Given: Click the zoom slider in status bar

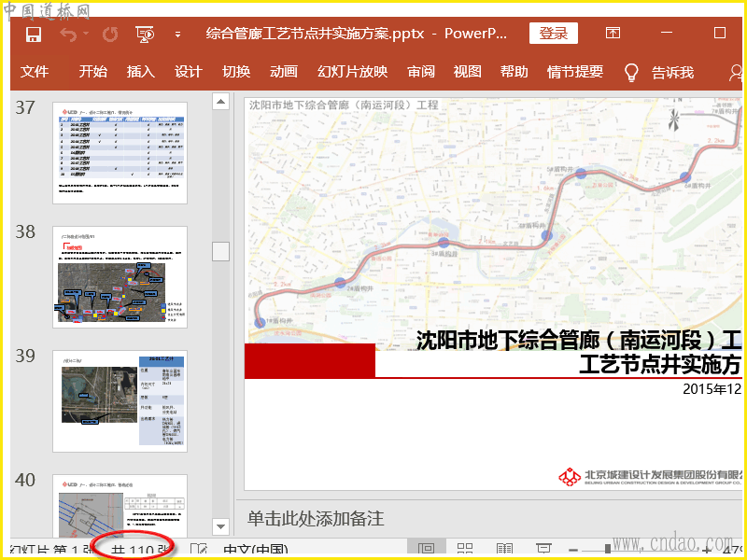Looking at the screenshot, I should [607, 550].
